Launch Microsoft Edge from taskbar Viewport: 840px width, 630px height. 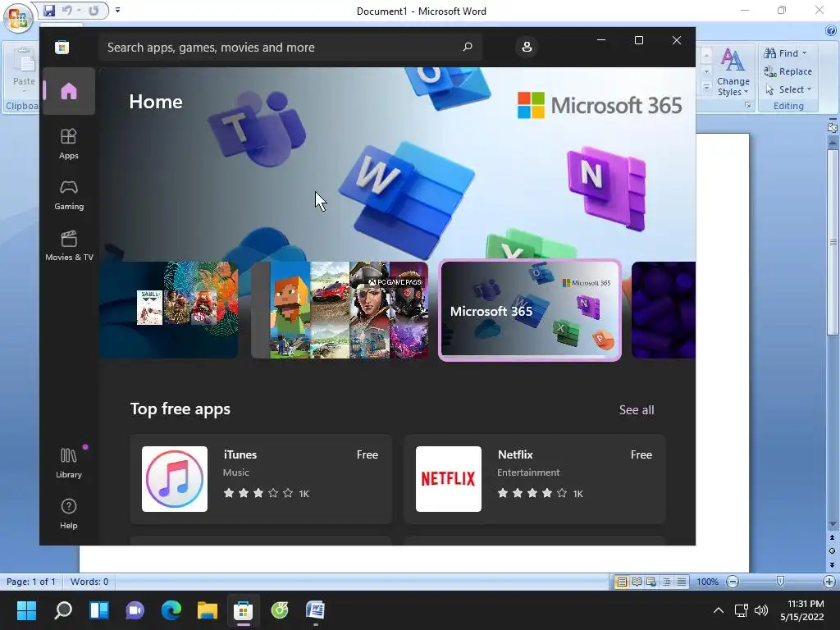tap(171, 610)
